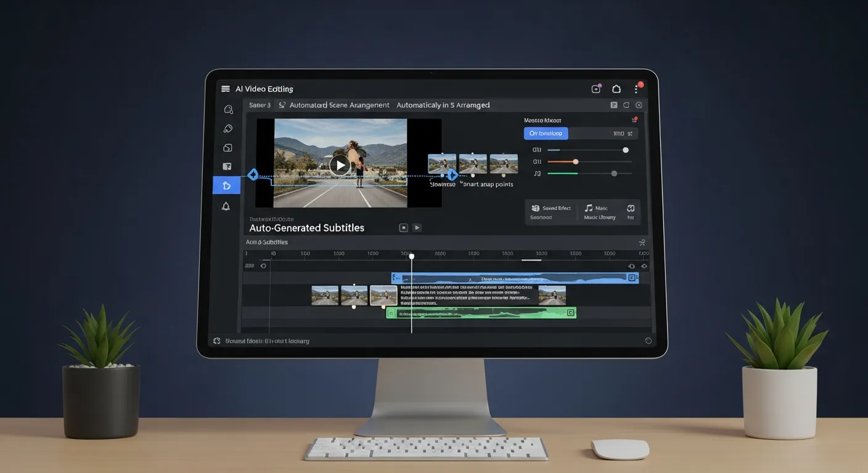Switch to the first tab in the tab bar

[260, 105]
